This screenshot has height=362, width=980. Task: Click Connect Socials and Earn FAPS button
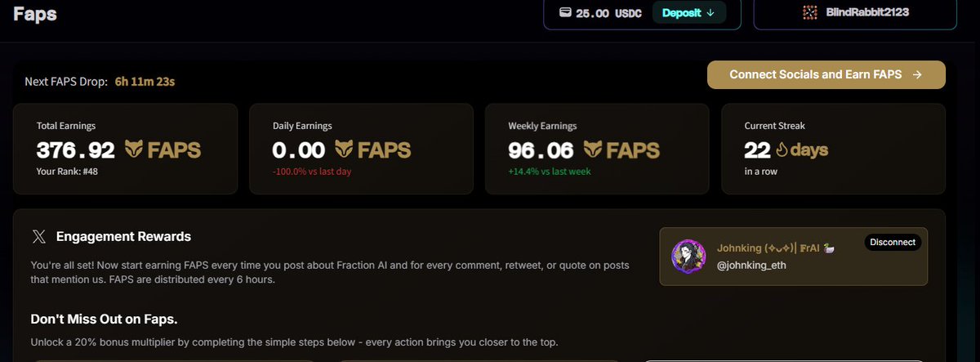click(x=826, y=74)
